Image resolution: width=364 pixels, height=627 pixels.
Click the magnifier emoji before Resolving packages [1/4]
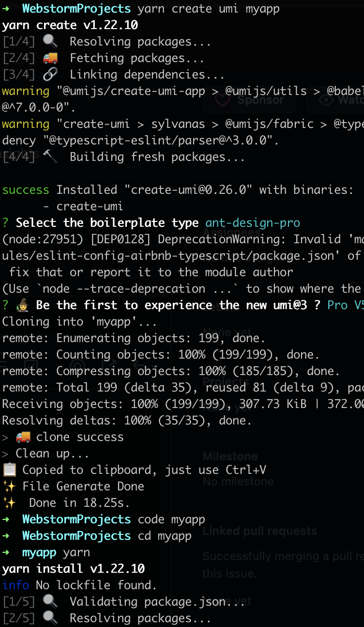coord(50,42)
